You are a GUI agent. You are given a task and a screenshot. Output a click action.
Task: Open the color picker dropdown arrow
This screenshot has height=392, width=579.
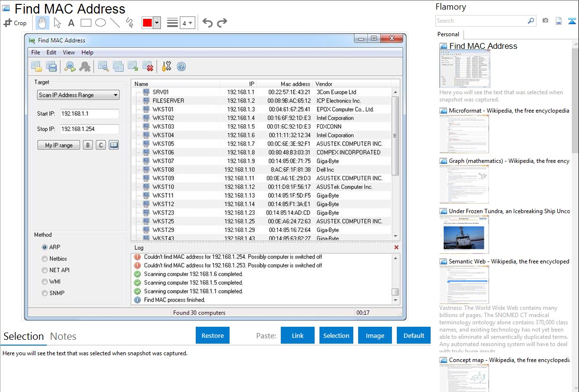[157, 23]
